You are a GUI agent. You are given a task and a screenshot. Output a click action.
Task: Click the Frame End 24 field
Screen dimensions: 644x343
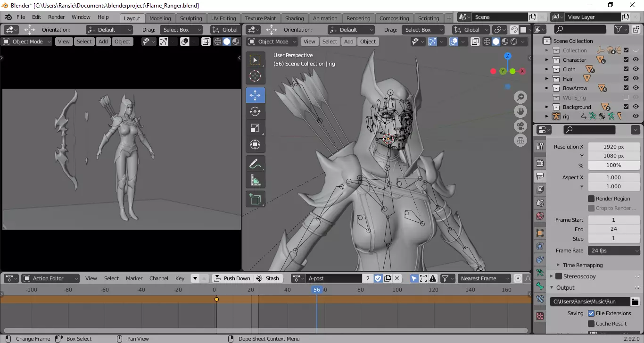pos(614,229)
